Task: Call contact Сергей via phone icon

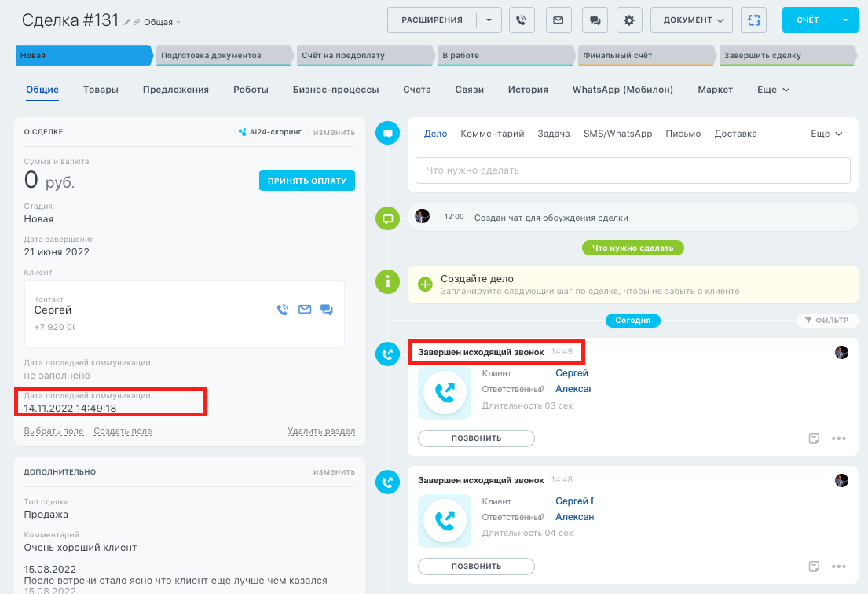Action: (282, 310)
